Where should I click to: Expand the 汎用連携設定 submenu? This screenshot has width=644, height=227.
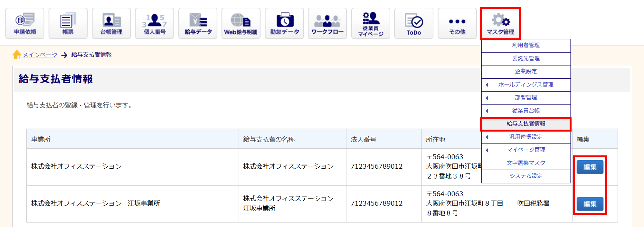click(x=526, y=137)
